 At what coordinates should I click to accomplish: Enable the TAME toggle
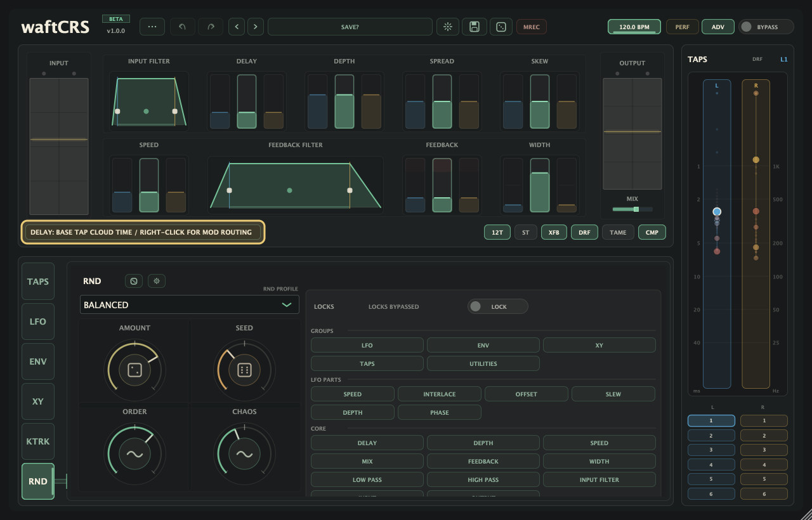618,233
